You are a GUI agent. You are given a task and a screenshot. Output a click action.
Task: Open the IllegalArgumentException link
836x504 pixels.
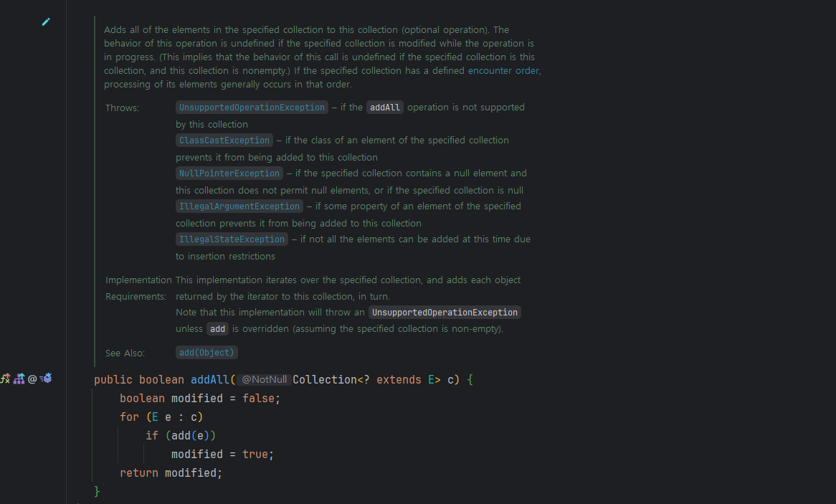239,206
